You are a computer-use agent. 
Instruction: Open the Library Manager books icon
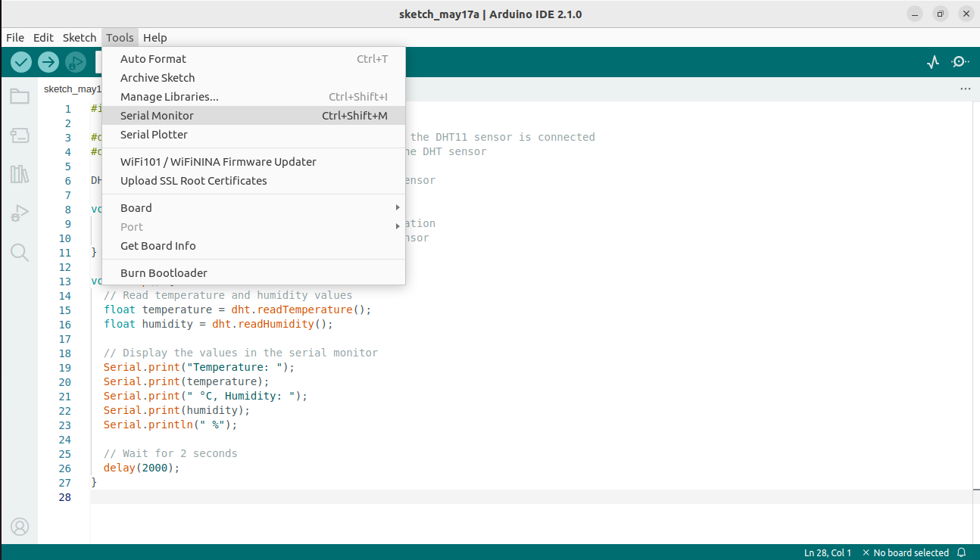point(20,174)
